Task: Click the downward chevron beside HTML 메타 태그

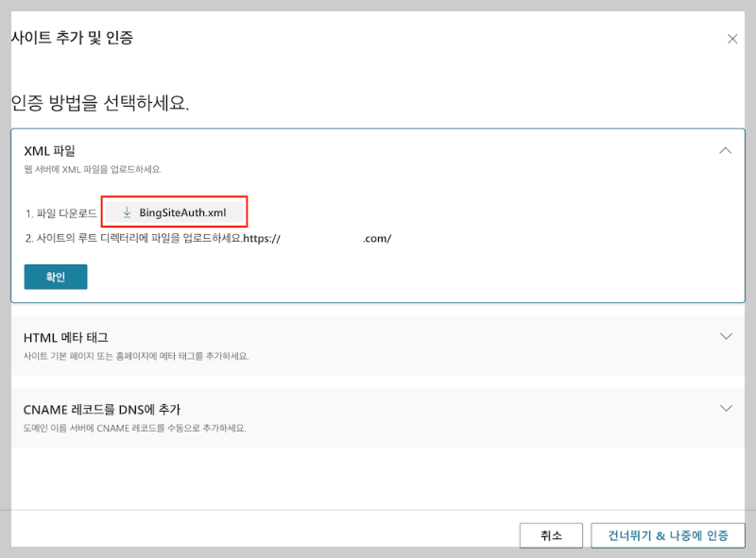Action: point(726,335)
